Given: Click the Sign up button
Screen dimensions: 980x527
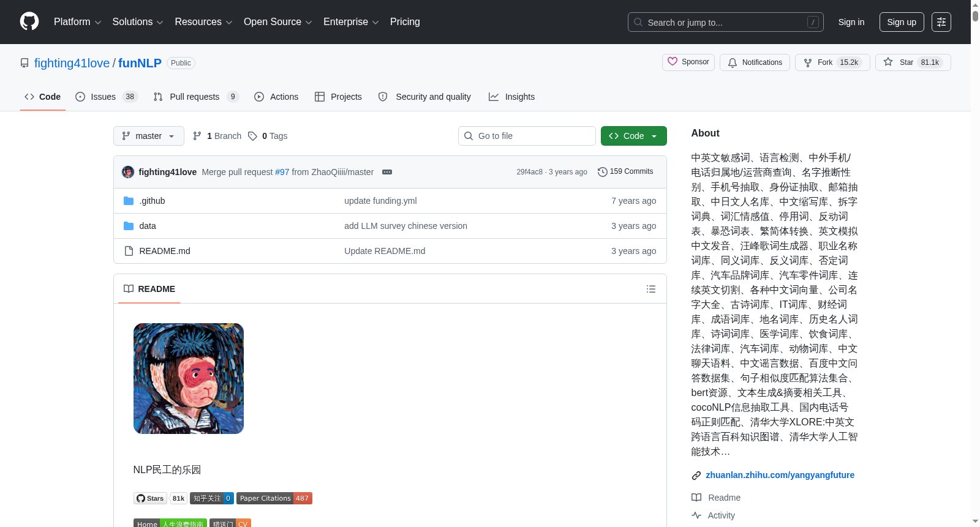Looking at the screenshot, I should click(x=902, y=22).
